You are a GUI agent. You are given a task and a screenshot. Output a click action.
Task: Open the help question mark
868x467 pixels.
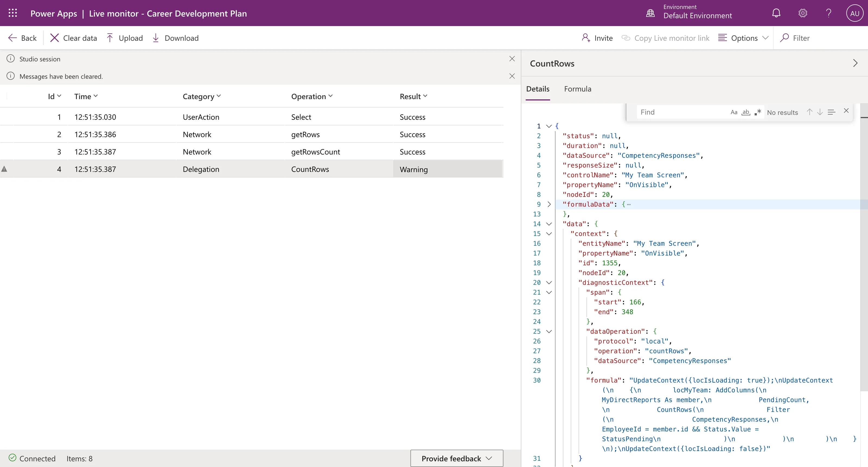click(829, 13)
